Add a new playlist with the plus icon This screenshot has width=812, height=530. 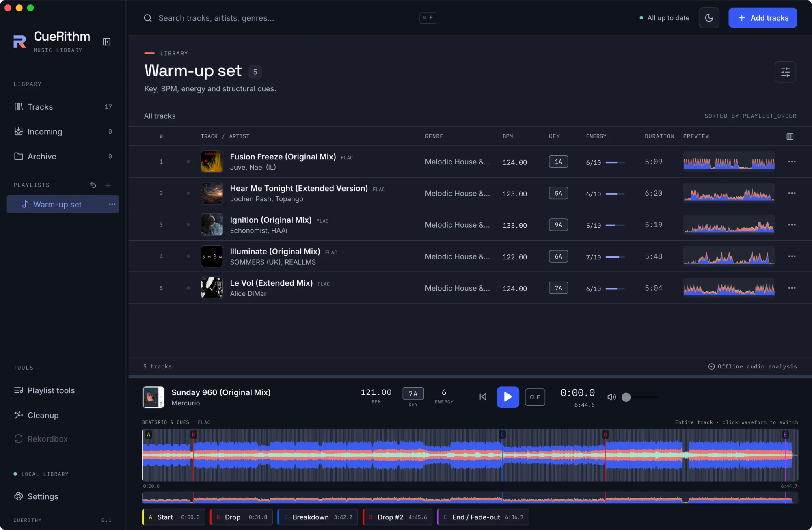(108, 185)
